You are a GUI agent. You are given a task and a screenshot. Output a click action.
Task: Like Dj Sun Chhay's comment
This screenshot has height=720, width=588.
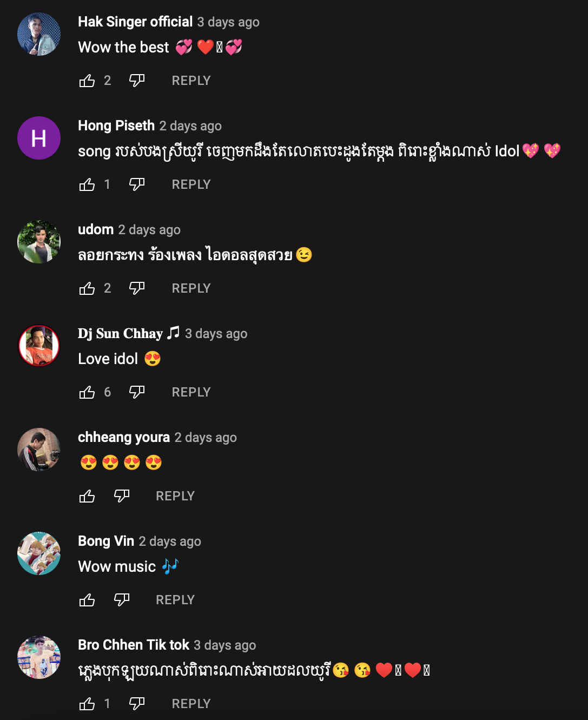(87, 393)
